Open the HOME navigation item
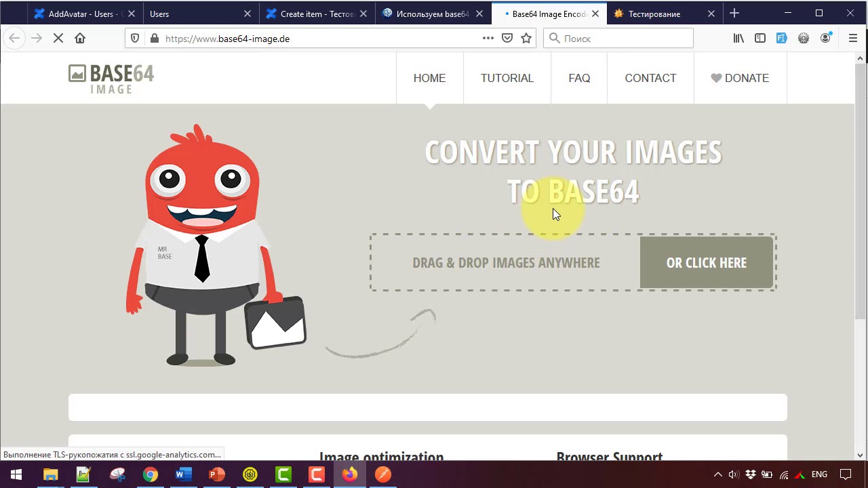This screenshot has width=868, height=488. 429,79
